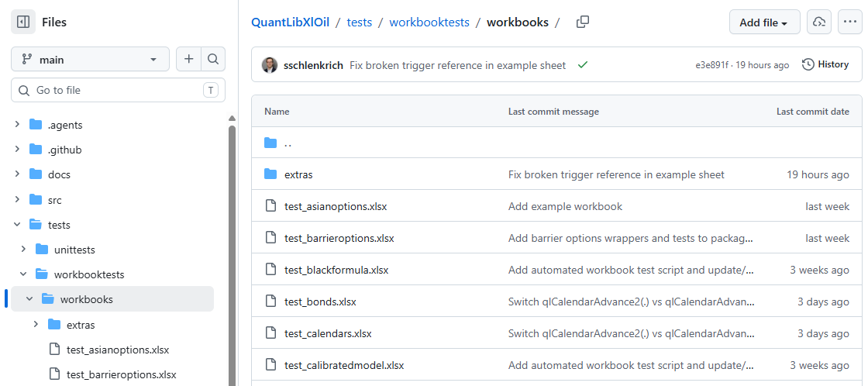This screenshot has width=868, height=386.
Task: Copy path using the copy icon
Action: click(x=583, y=22)
